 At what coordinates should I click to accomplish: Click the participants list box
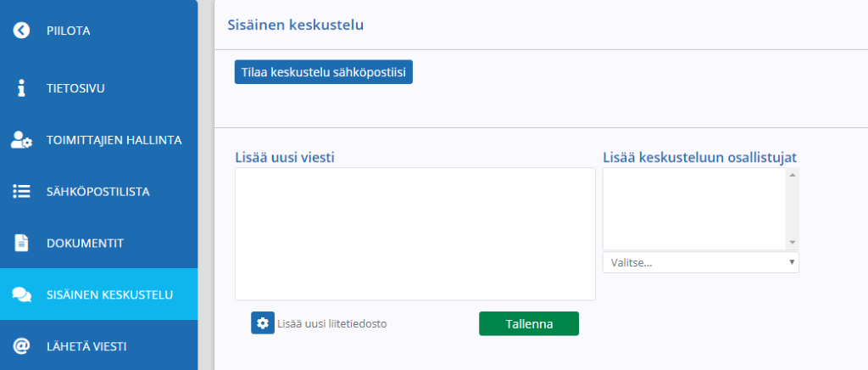pyautogui.click(x=695, y=209)
